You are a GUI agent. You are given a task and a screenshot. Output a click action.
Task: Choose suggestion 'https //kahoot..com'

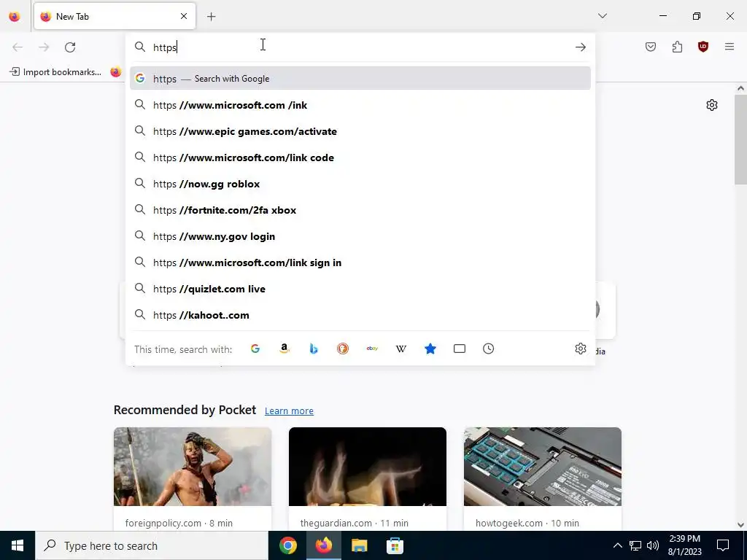(x=360, y=315)
